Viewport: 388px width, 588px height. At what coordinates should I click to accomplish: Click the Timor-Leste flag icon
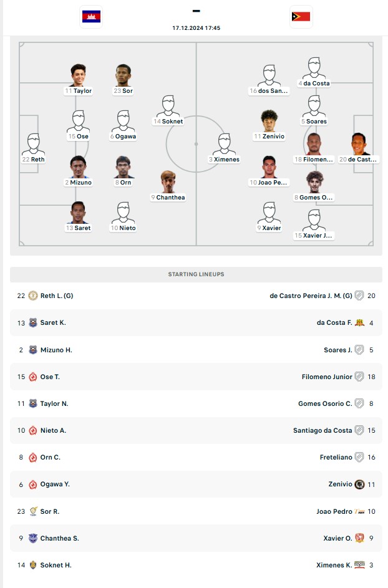pos(301,16)
